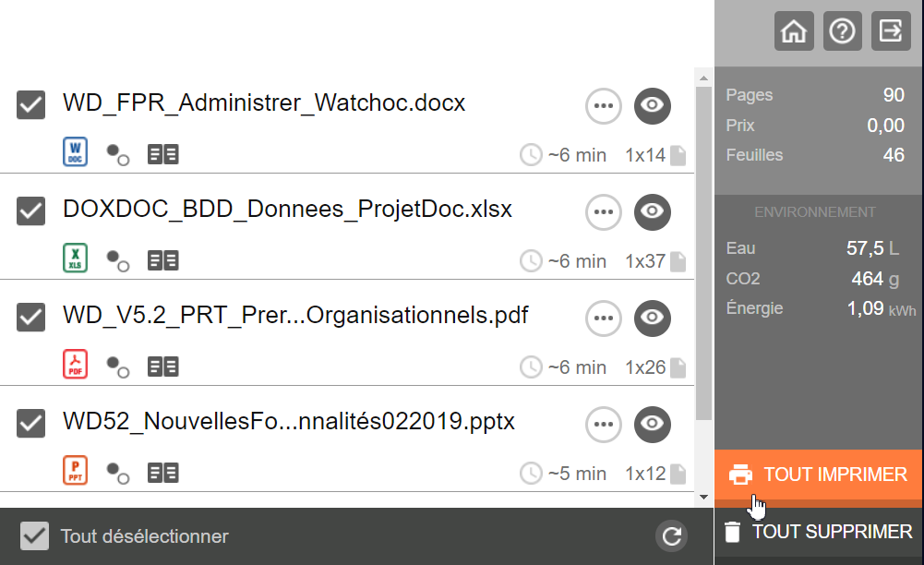The image size is (924, 565).
Task: Refresh the document list
Action: pyautogui.click(x=673, y=536)
